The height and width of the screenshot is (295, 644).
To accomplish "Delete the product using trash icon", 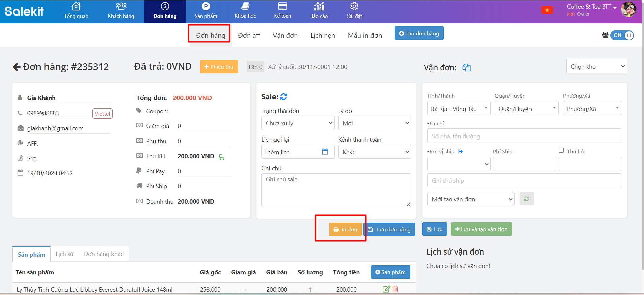I will [395, 289].
